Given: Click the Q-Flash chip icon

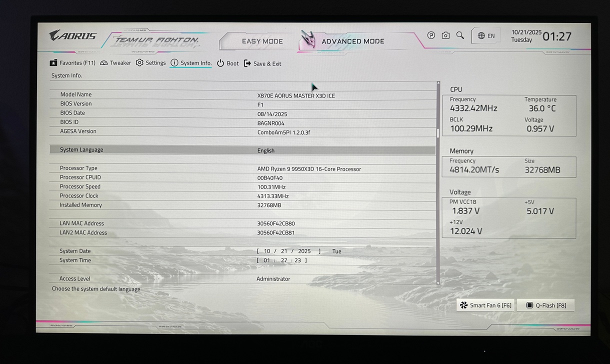Looking at the screenshot, I should pos(529,305).
